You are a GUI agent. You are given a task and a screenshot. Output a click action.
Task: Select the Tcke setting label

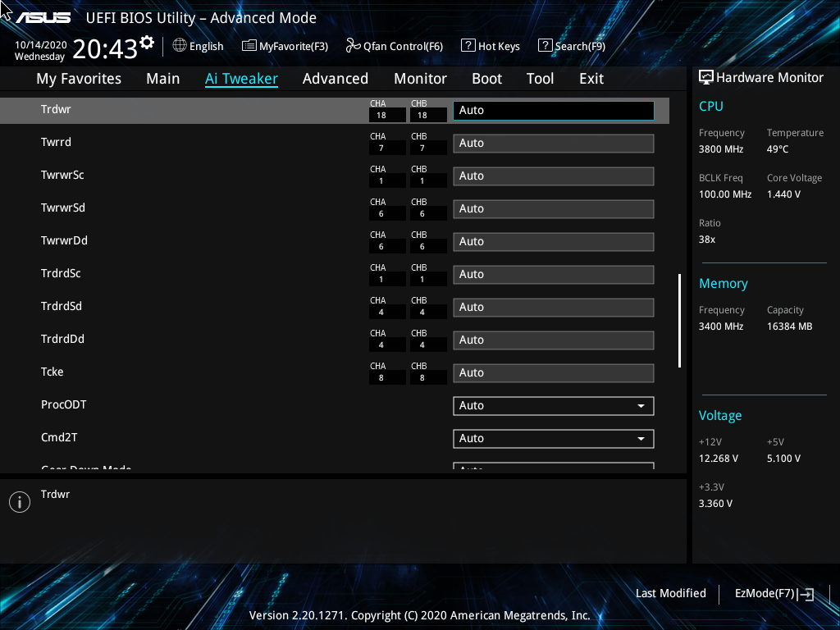pos(52,372)
